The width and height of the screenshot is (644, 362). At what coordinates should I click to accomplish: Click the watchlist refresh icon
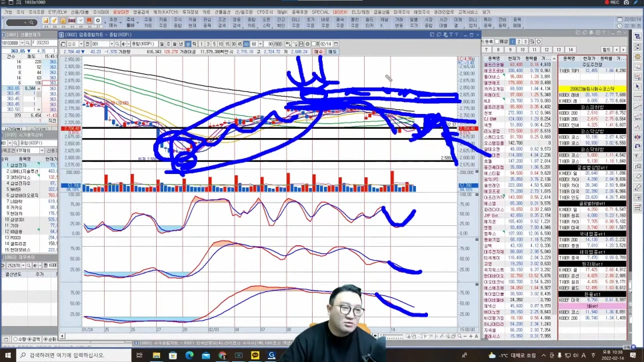[539, 41]
